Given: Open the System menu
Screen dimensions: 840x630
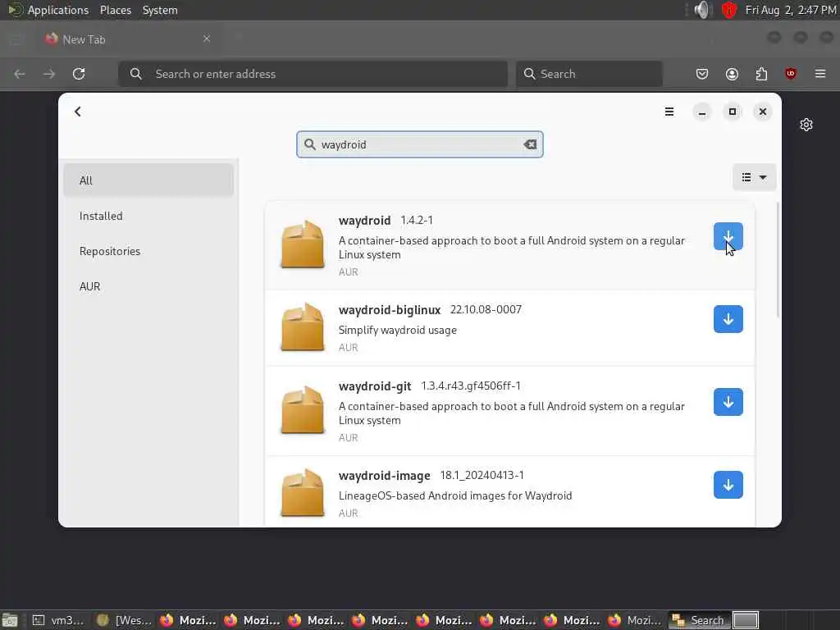Looking at the screenshot, I should click(x=160, y=10).
